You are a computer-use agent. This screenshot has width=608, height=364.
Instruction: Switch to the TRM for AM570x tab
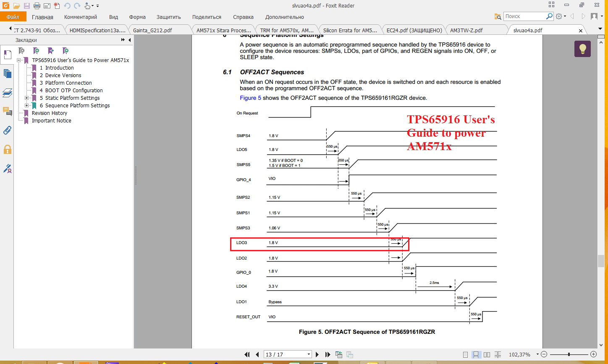tap(287, 30)
